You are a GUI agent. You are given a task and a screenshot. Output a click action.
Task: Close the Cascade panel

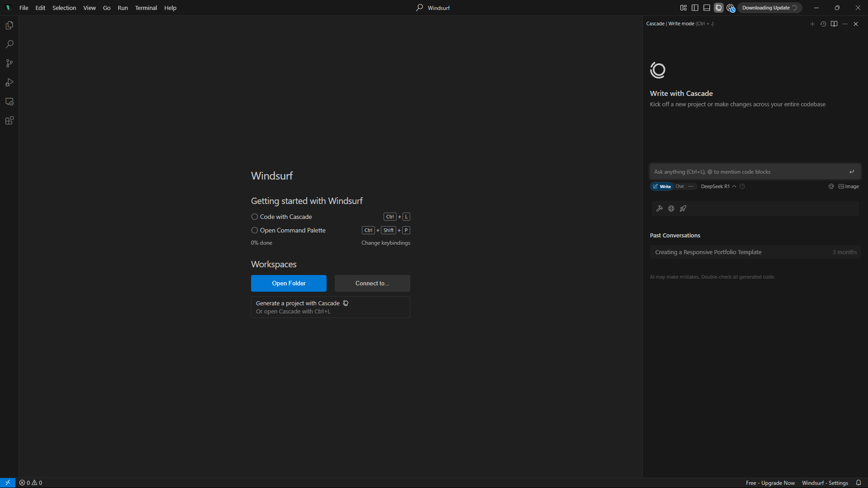[856, 24]
